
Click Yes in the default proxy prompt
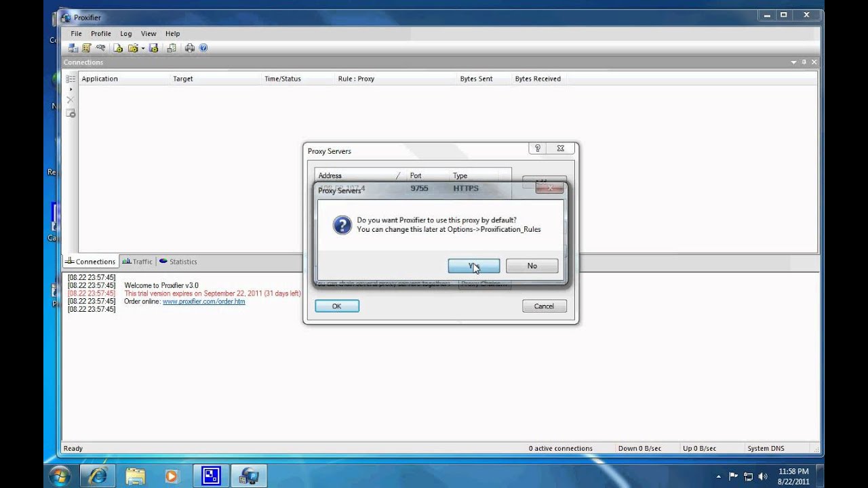[474, 266]
